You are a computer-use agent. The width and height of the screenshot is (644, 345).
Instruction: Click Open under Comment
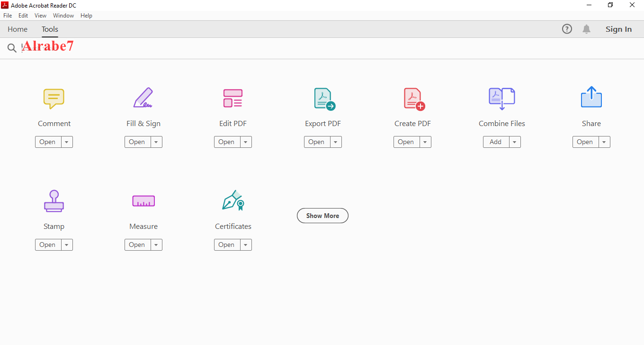[48, 142]
